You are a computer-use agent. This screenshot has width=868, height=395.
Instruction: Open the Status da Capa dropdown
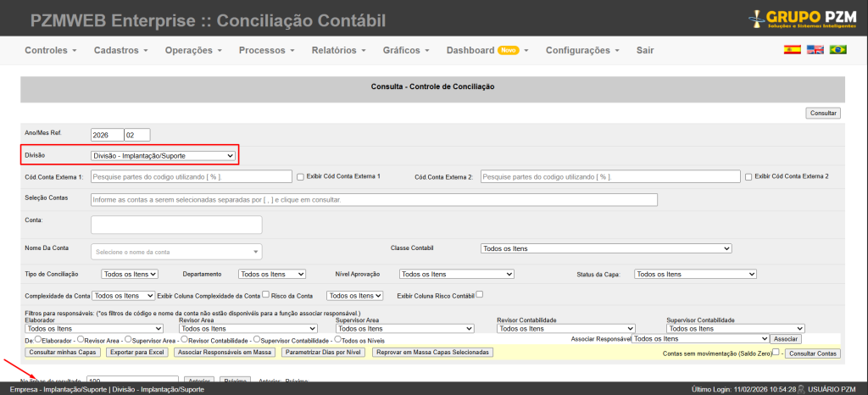[x=695, y=274]
